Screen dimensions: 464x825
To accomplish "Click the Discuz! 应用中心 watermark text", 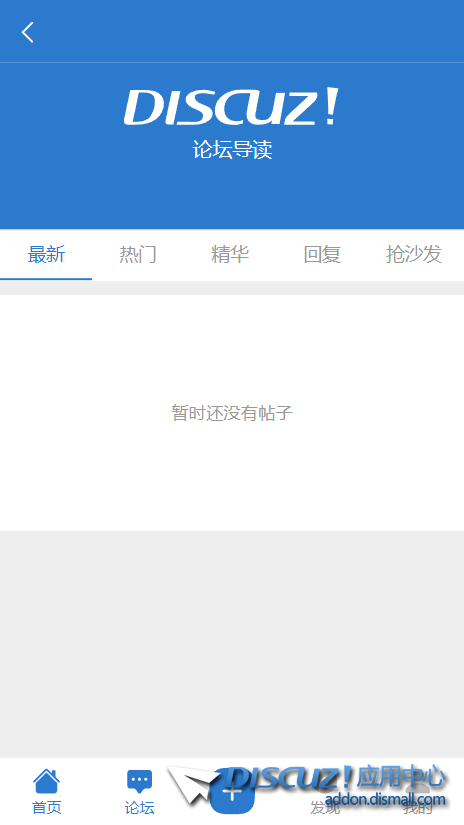I will pyautogui.click(x=337, y=778).
